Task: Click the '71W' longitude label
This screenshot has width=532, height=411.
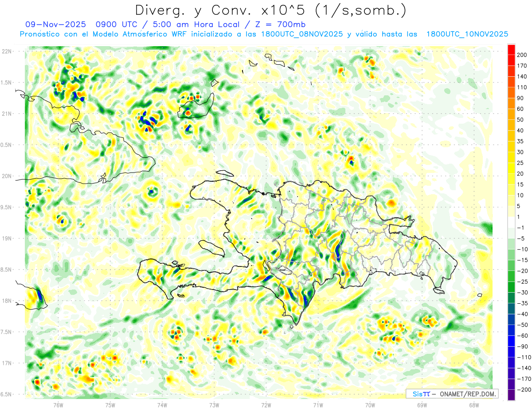Action: [x=318, y=405]
